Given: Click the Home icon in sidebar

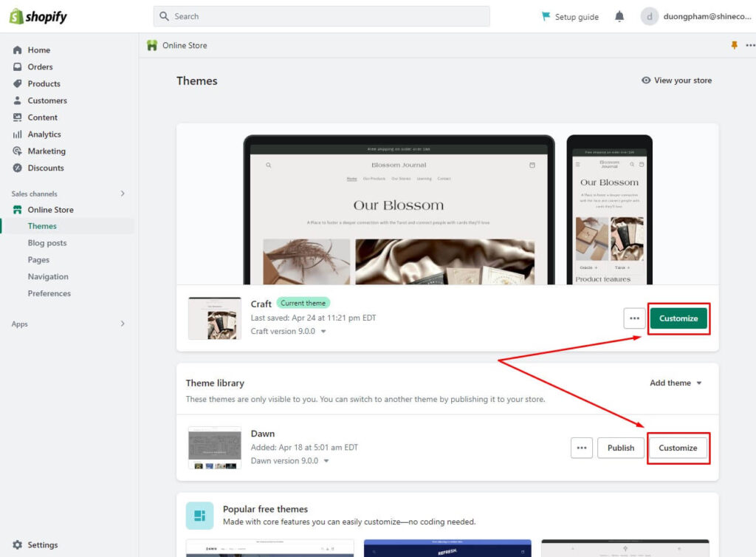Looking at the screenshot, I should (18, 50).
